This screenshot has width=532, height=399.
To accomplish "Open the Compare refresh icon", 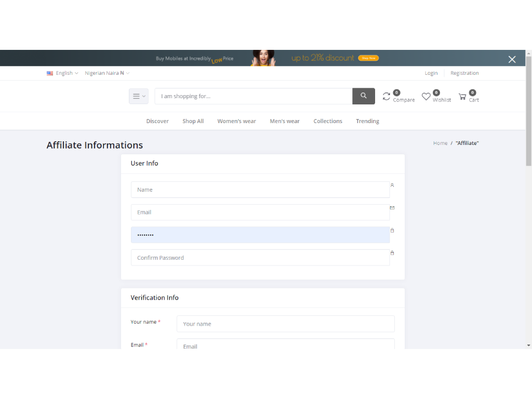I will [x=387, y=96].
